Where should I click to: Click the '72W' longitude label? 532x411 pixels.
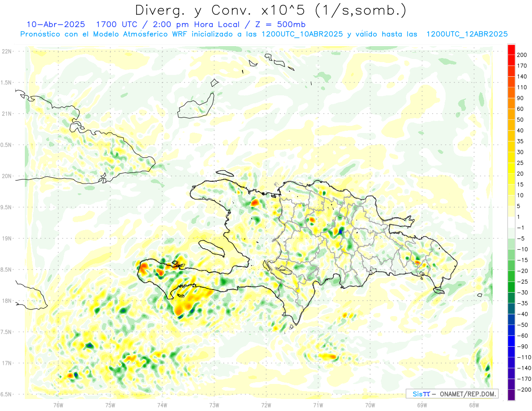pos(266,404)
